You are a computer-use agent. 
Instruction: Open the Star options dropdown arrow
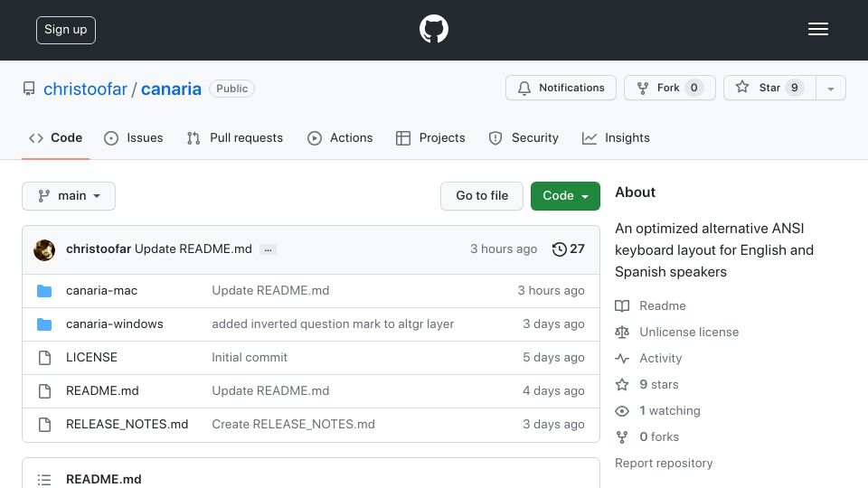[x=830, y=88]
